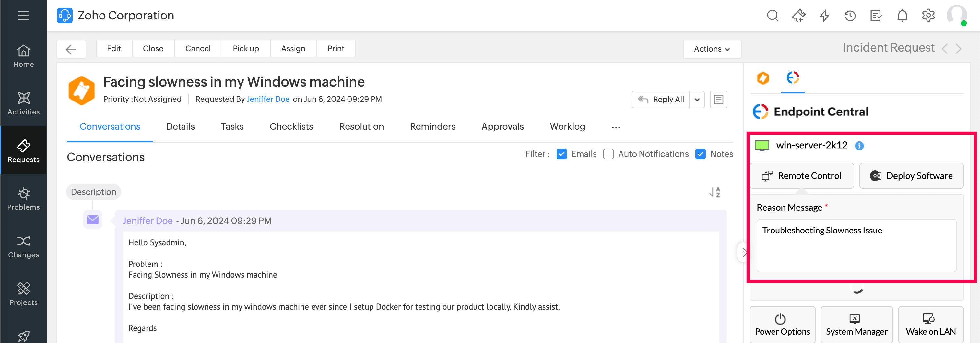The height and width of the screenshot is (343, 980).
Task: Open the settings gear icon
Action: [928, 16]
